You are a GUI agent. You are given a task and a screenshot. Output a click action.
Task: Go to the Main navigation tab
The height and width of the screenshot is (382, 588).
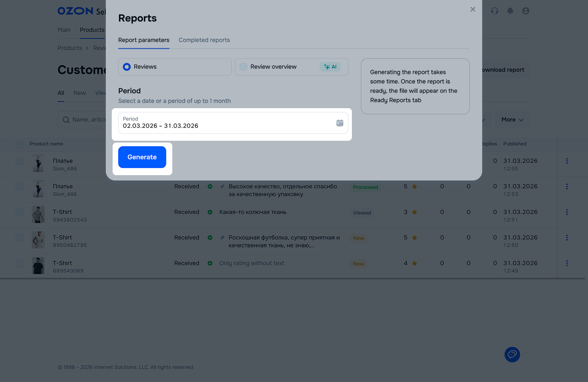(64, 30)
